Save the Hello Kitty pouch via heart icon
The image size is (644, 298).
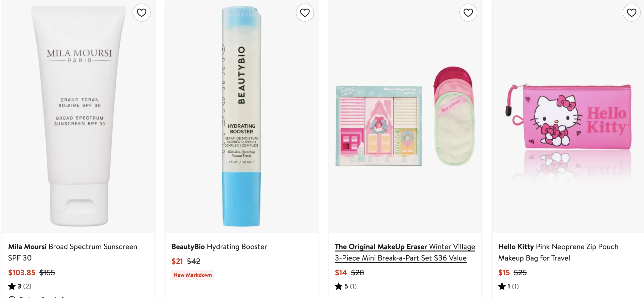coord(631,13)
